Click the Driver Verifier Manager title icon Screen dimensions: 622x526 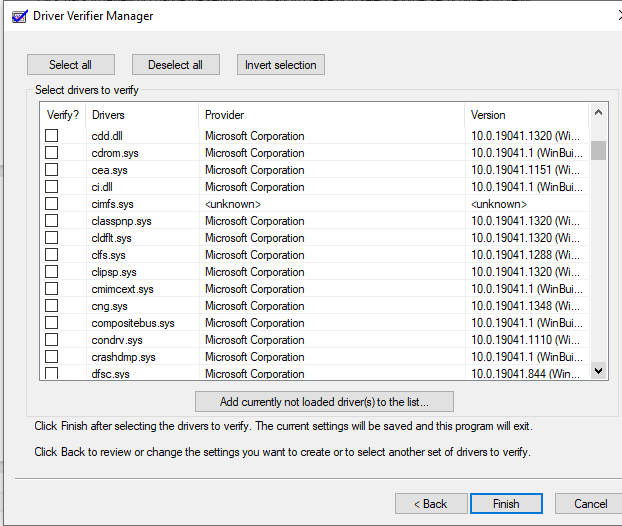[17, 16]
